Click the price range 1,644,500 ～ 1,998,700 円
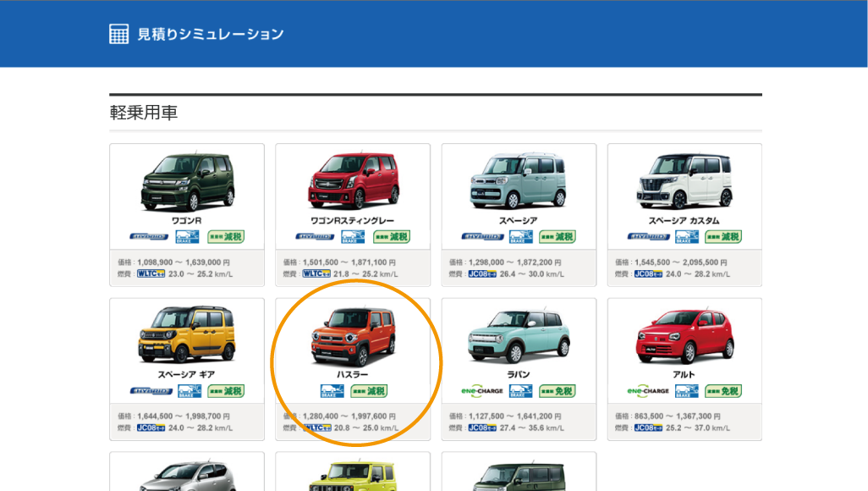868x491 pixels. click(184, 417)
